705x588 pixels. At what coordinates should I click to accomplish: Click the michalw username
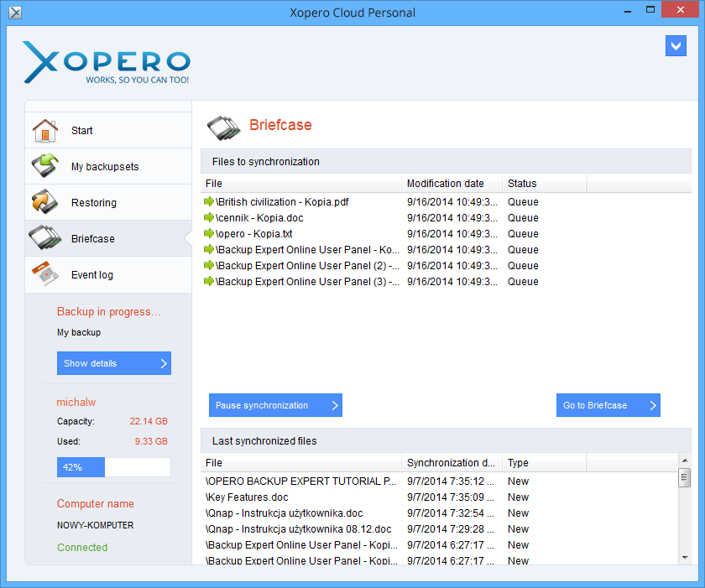(76, 402)
